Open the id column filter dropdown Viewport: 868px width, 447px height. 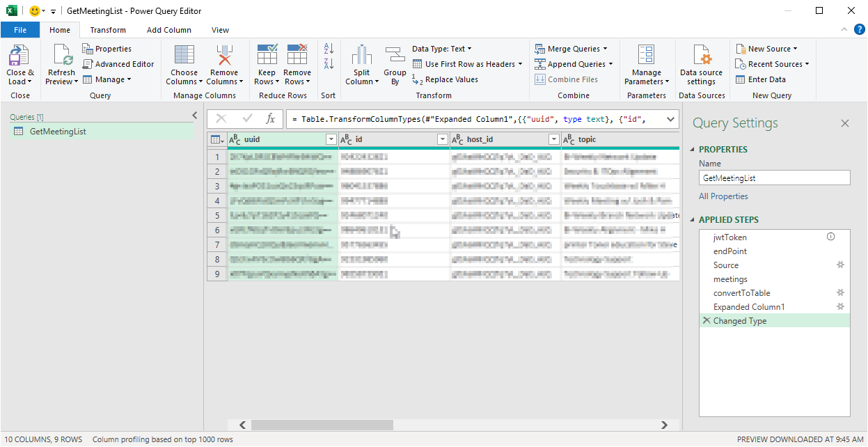442,139
